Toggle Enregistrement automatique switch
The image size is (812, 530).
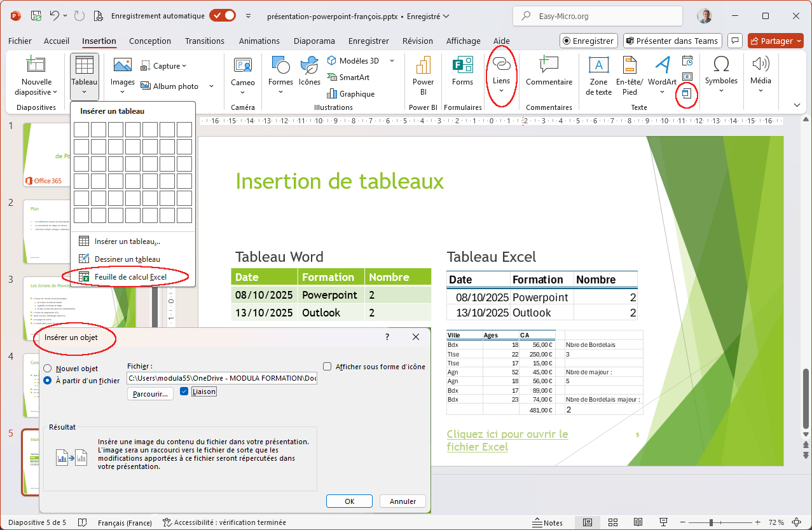tap(223, 16)
